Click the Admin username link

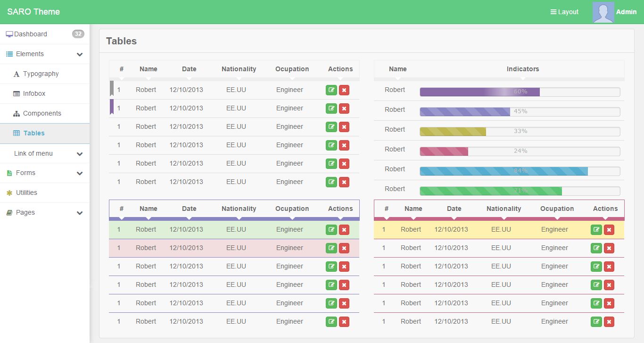pos(626,12)
